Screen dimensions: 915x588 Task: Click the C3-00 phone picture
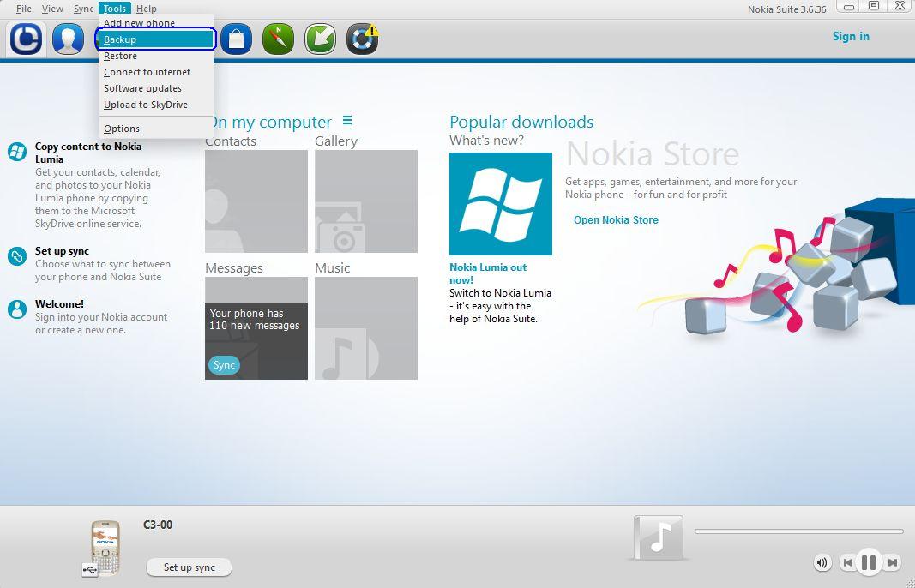click(105, 548)
